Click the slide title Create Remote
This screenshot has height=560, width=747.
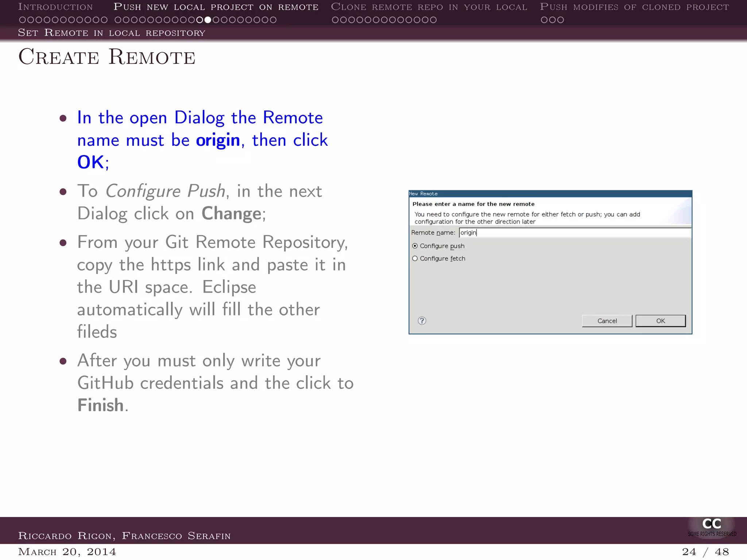(107, 57)
